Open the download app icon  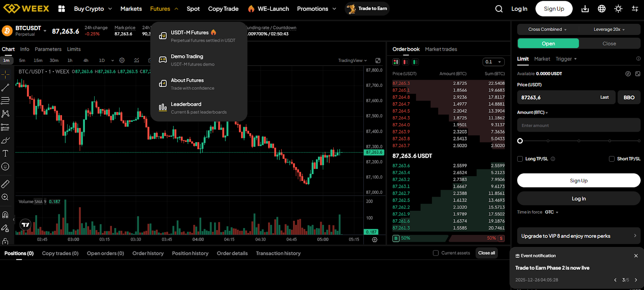coord(585,9)
